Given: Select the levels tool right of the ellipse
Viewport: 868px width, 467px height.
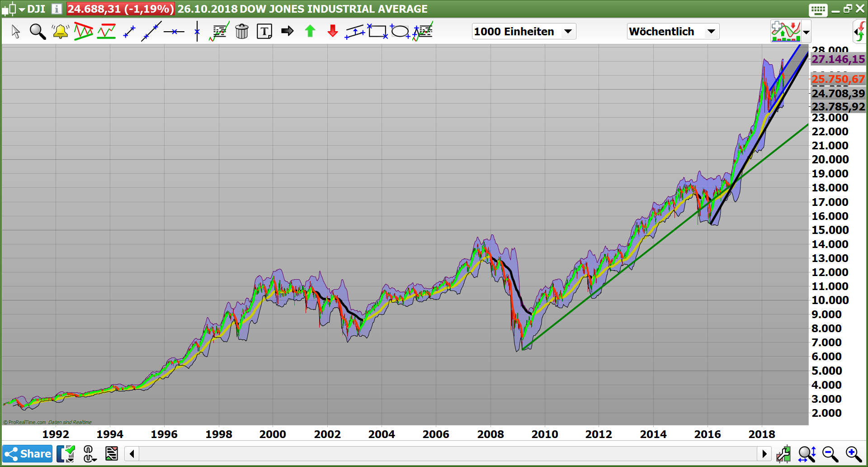Looking at the screenshot, I should click(x=423, y=31).
